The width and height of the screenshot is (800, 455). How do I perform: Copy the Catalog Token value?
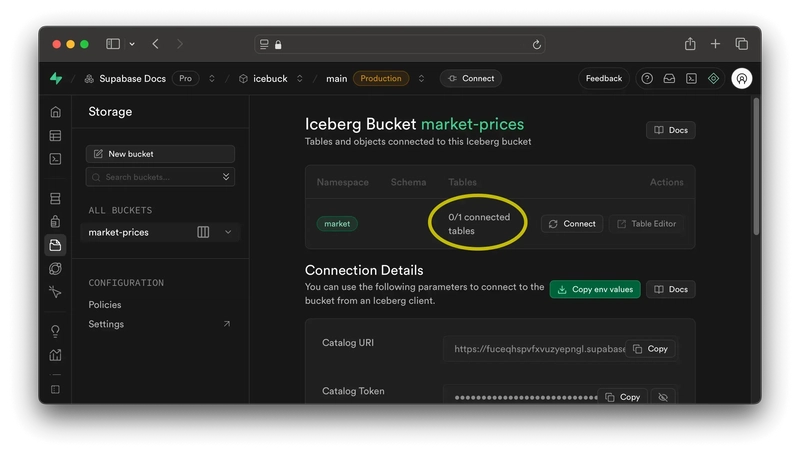click(622, 397)
